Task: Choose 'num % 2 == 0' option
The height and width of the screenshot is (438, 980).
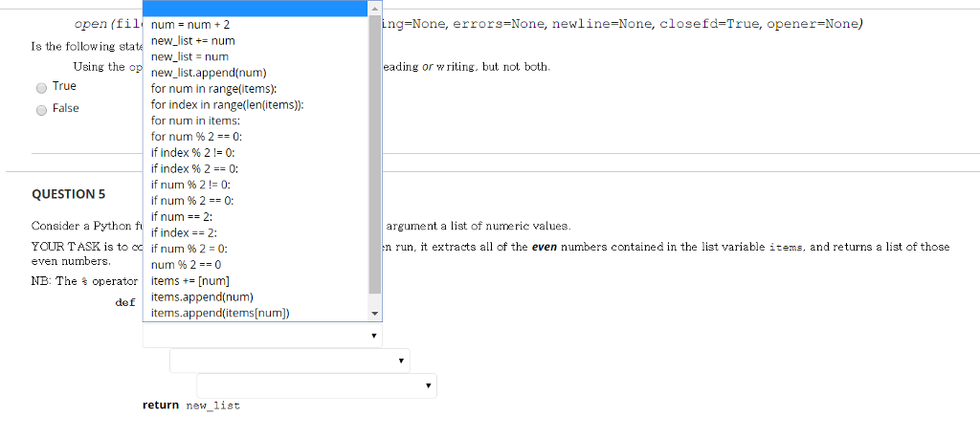Action: (x=256, y=264)
